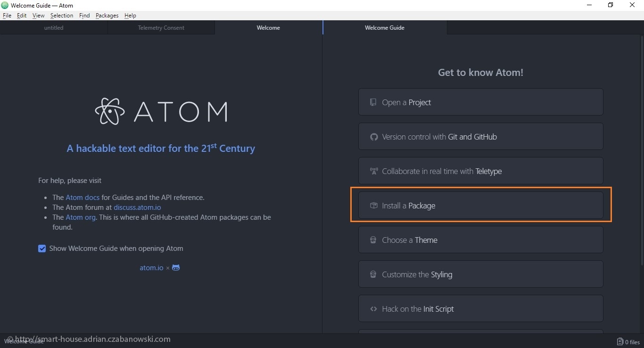Click the GitHub octocat icon in Version control card
This screenshot has width=644, height=348.
pos(374,137)
